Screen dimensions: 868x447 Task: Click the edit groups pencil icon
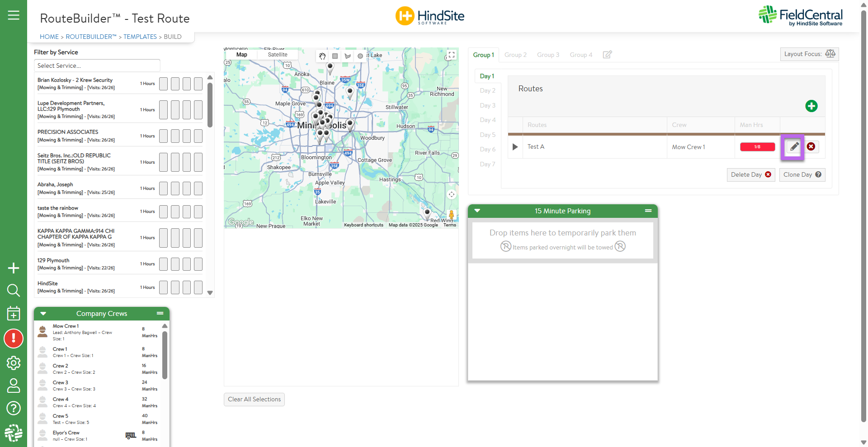point(607,55)
